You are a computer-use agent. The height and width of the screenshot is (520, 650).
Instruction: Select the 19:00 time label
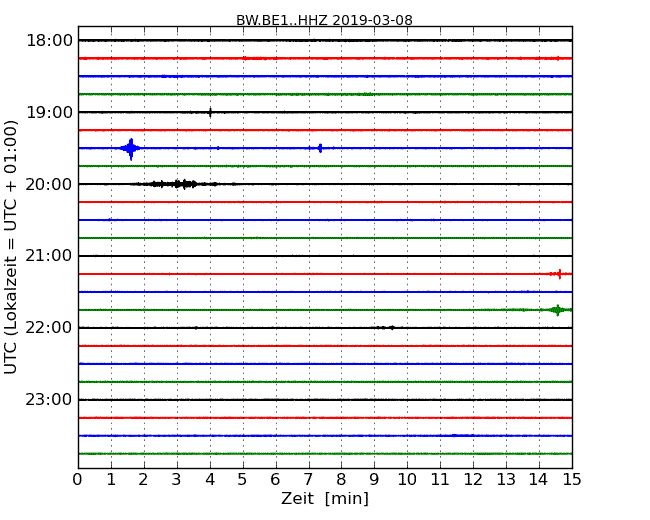coord(49,112)
